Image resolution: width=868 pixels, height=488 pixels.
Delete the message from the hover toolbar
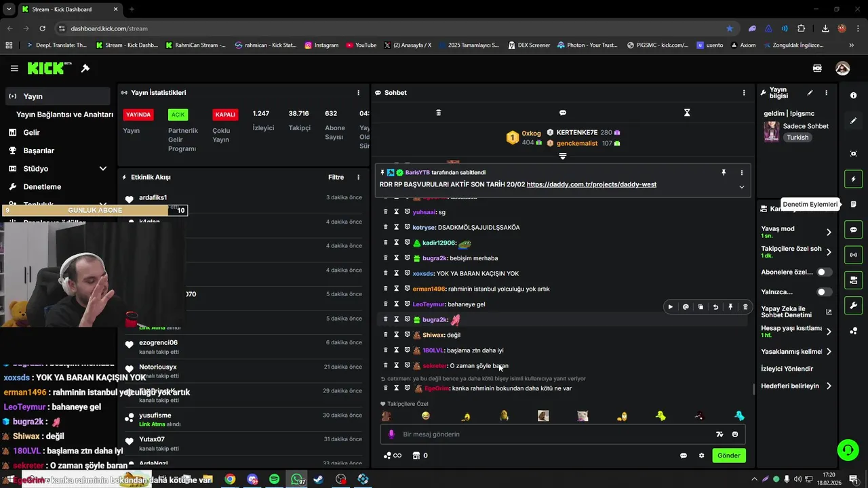click(x=745, y=307)
